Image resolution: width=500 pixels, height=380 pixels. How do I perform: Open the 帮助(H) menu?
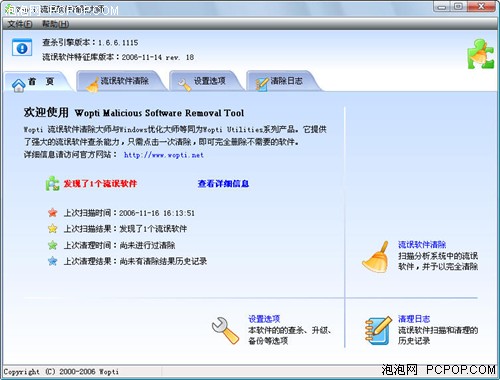[55, 24]
